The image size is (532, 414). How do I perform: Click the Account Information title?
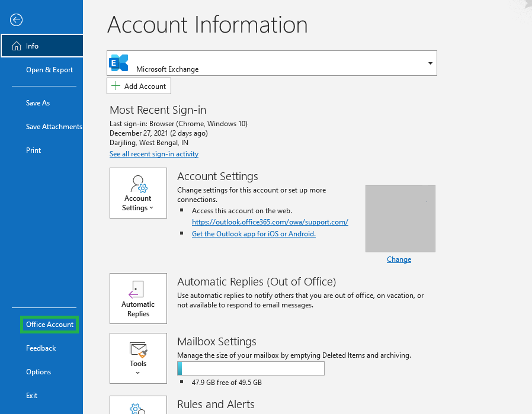pos(207,25)
